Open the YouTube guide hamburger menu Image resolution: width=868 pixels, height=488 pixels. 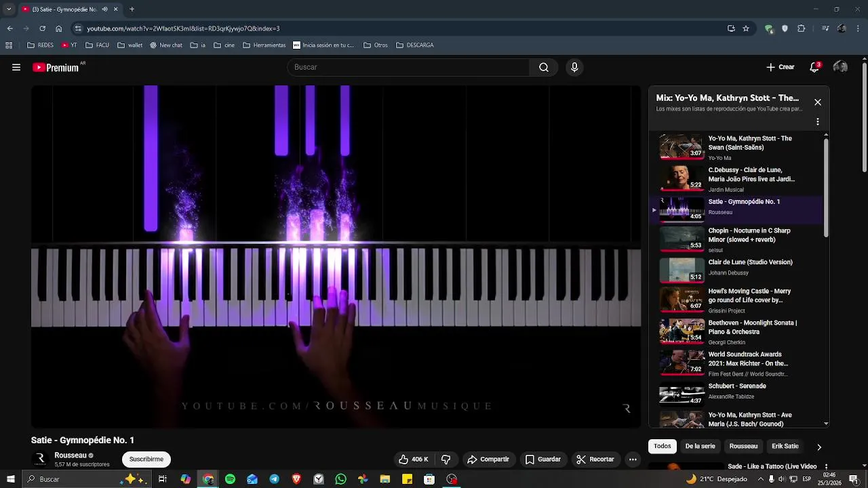click(16, 67)
